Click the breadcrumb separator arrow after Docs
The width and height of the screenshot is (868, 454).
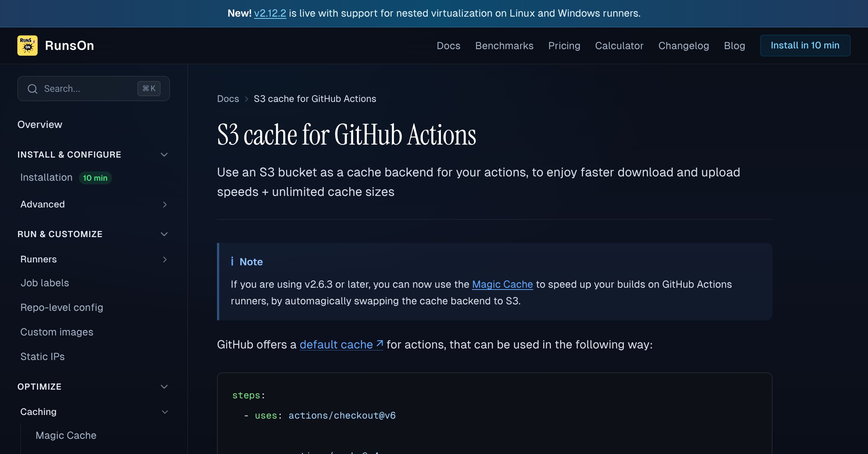point(246,99)
